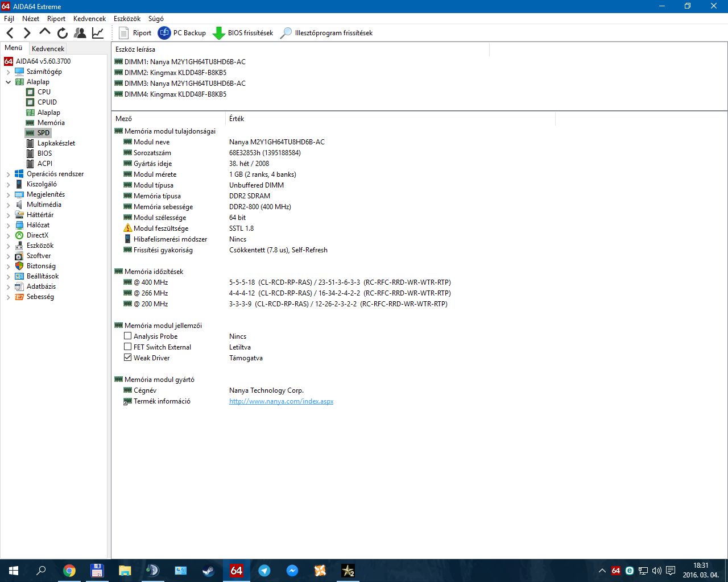Open Chrome from the taskbar
The height and width of the screenshot is (582, 728).
coord(69,571)
